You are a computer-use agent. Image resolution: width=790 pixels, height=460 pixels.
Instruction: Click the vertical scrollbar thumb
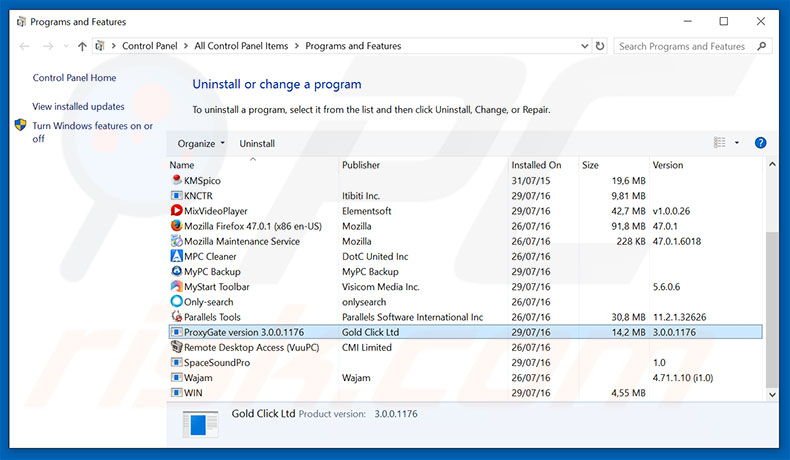(772, 310)
